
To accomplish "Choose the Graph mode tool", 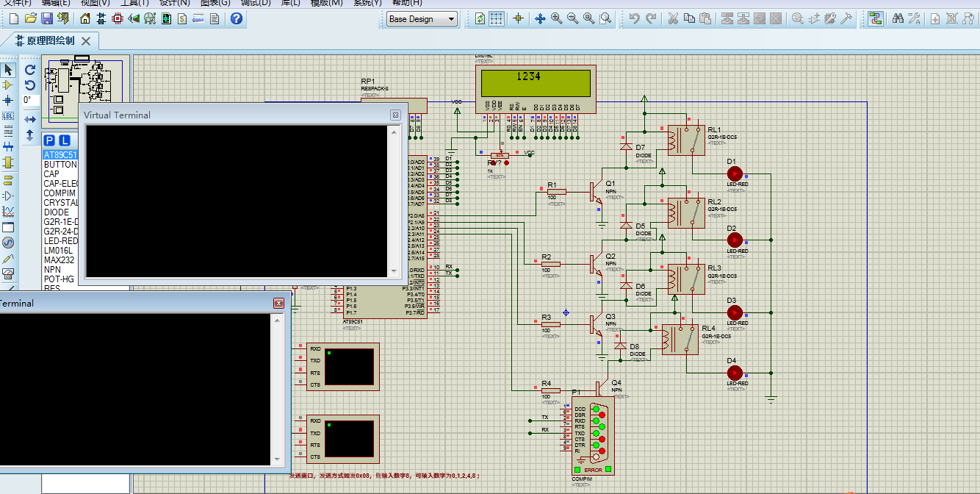I will [x=8, y=211].
